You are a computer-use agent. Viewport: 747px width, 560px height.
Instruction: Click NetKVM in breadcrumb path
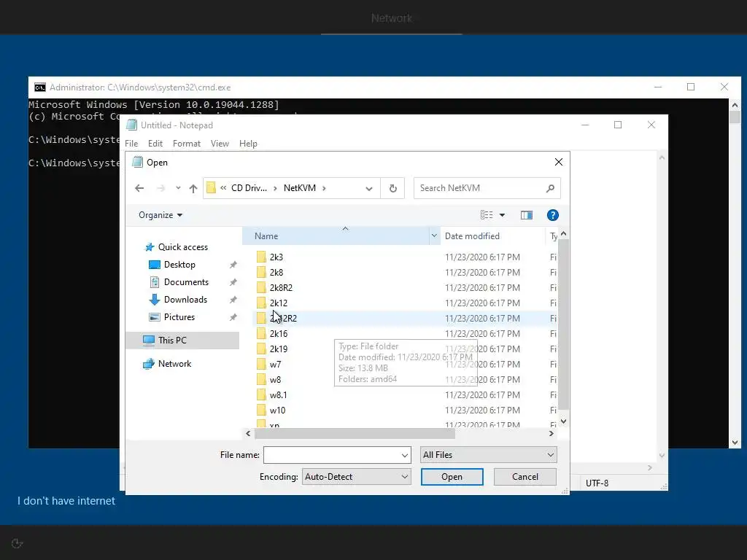tap(300, 188)
